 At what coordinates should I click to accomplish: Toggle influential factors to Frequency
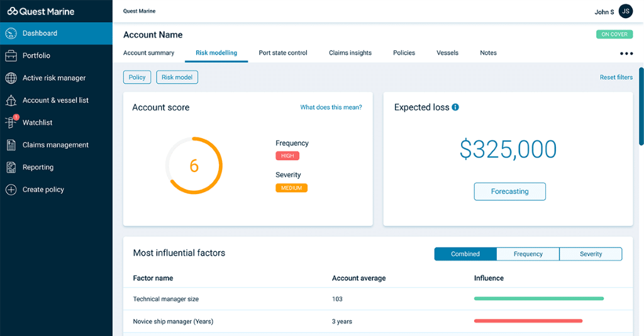528,254
